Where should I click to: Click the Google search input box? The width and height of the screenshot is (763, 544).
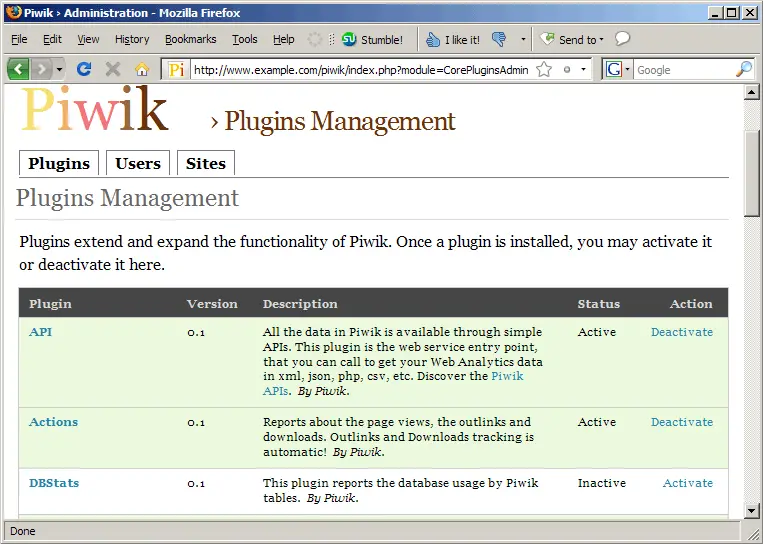click(x=684, y=70)
